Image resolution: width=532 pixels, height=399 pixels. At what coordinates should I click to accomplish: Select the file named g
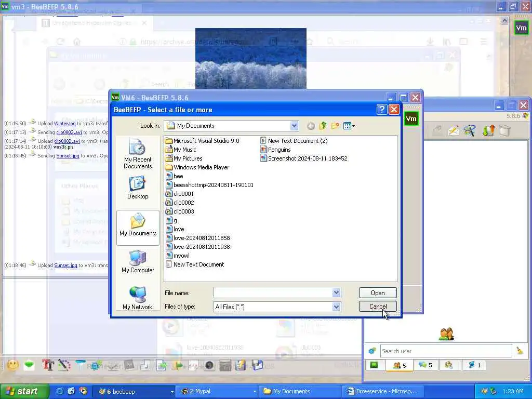point(171,220)
